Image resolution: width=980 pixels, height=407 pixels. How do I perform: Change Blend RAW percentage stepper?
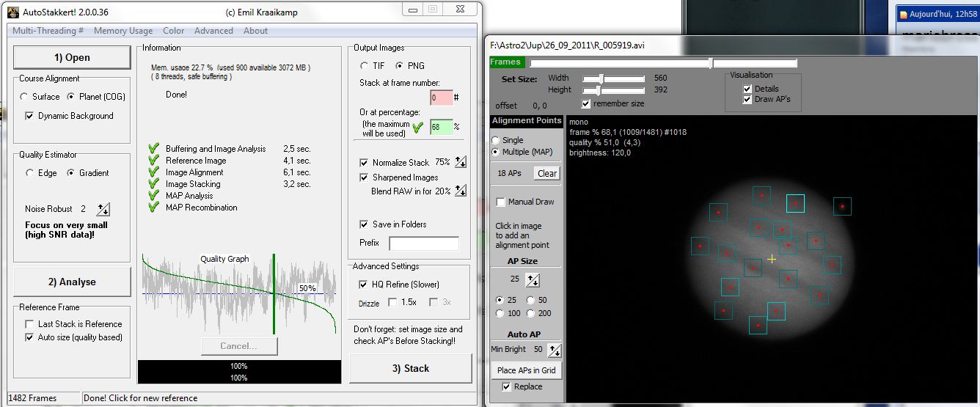coord(461,191)
